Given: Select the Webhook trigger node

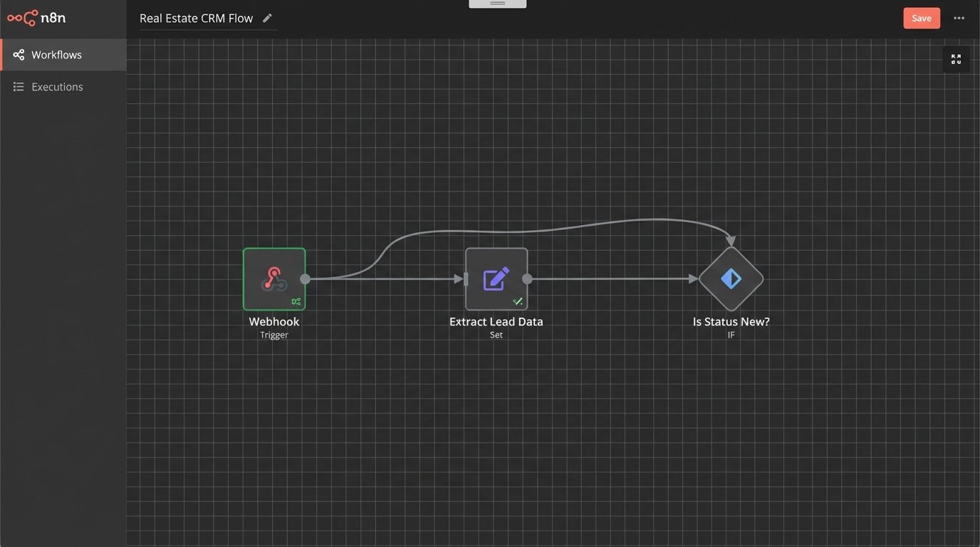Looking at the screenshot, I should click(x=273, y=278).
